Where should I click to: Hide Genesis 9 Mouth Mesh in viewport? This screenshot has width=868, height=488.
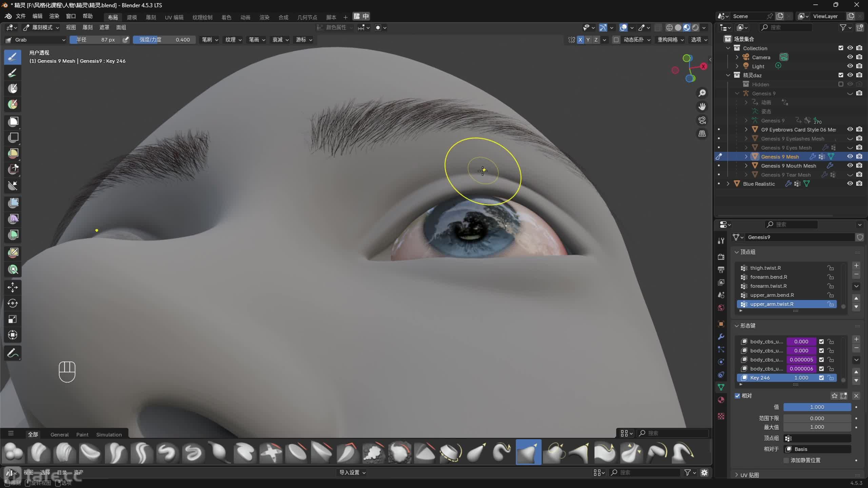(x=850, y=166)
